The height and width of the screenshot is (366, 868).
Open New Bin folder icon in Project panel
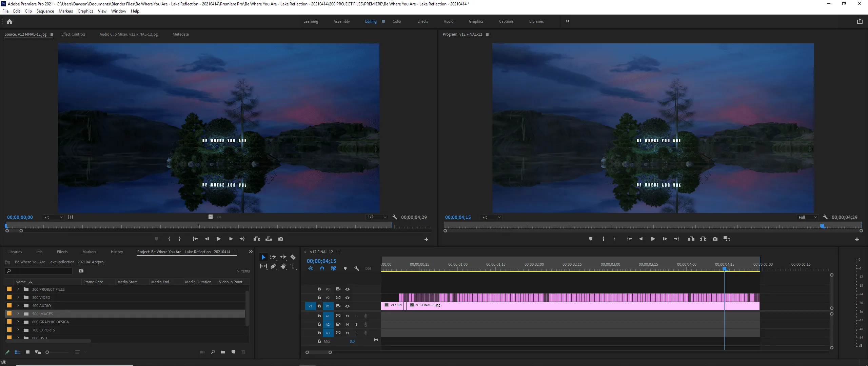click(223, 352)
